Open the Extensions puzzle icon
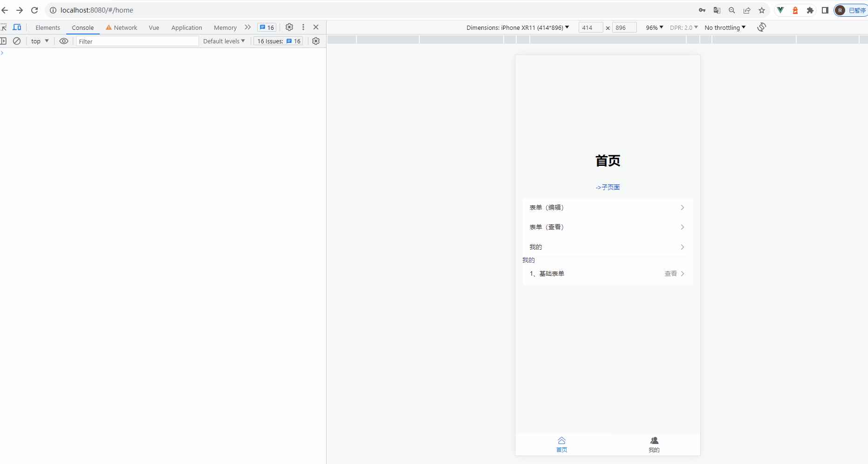 (810, 10)
